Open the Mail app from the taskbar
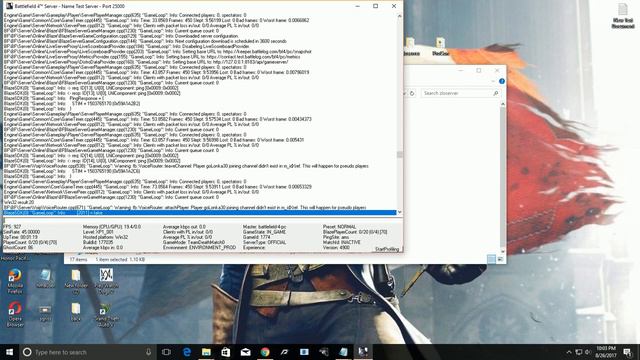Viewport: 640px width, 360px height. point(245,352)
